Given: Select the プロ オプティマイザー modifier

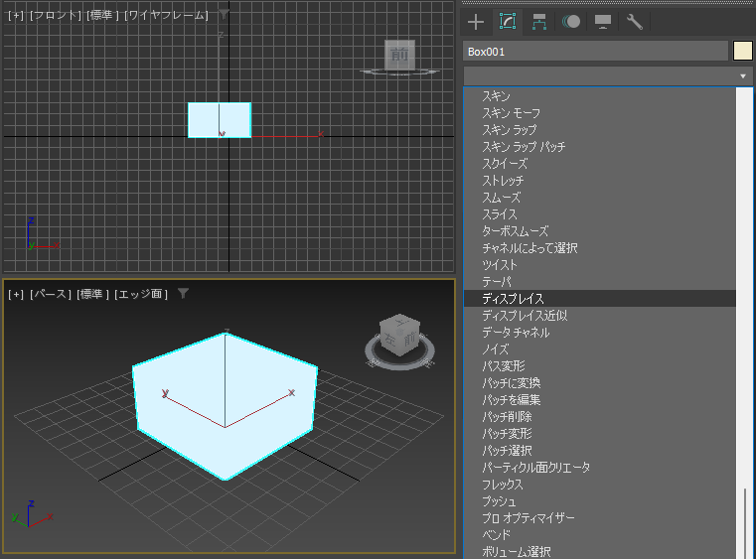Looking at the screenshot, I should coord(600,518).
